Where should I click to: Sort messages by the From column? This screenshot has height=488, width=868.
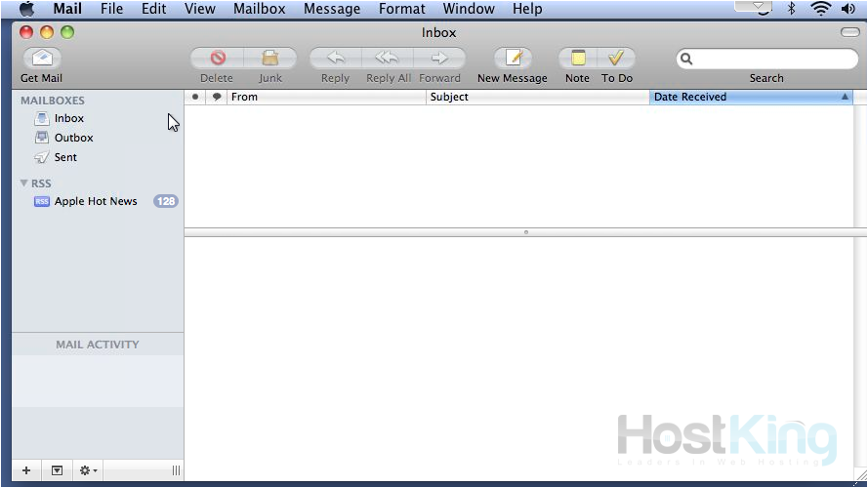coord(327,97)
